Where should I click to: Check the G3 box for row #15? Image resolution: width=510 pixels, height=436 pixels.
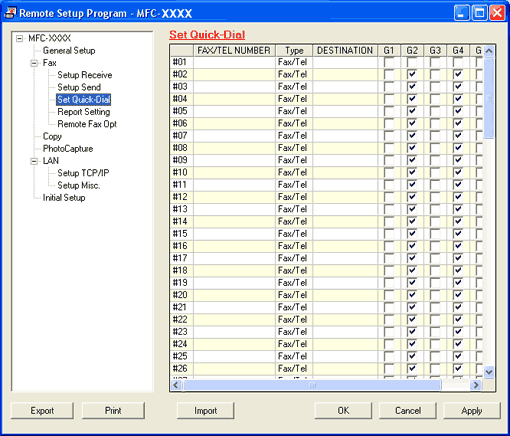click(435, 234)
